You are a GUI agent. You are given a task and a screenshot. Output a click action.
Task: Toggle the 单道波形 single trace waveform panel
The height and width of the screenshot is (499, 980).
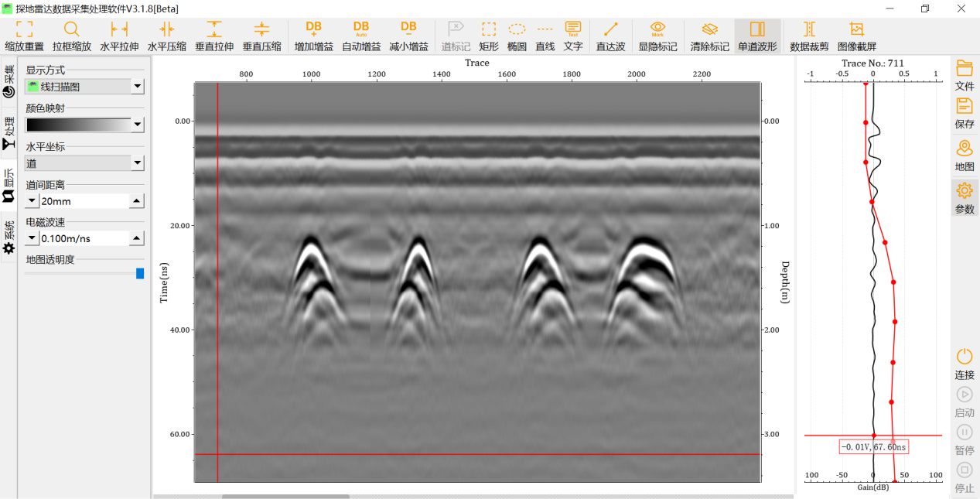(757, 36)
